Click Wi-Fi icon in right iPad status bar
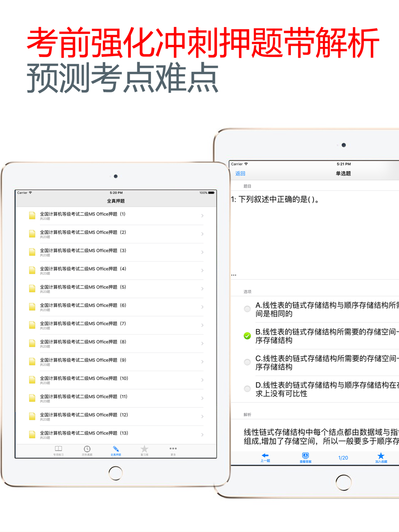The image size is (399, 532). click(x=246, y=164)
